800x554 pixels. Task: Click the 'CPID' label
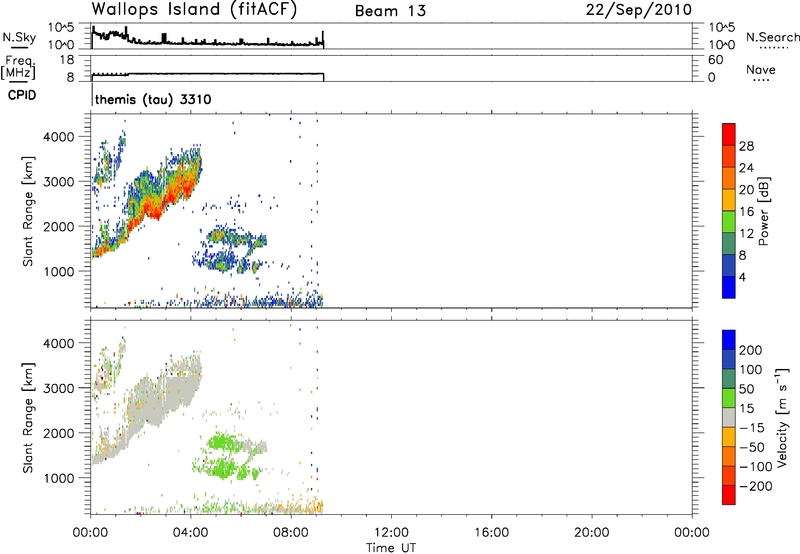22,95
